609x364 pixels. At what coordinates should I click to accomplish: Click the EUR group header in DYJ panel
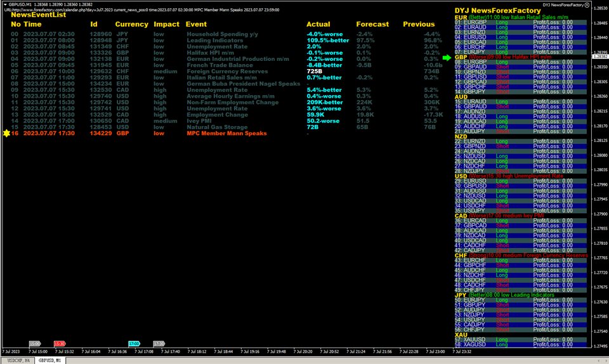[x=511, y=18]
